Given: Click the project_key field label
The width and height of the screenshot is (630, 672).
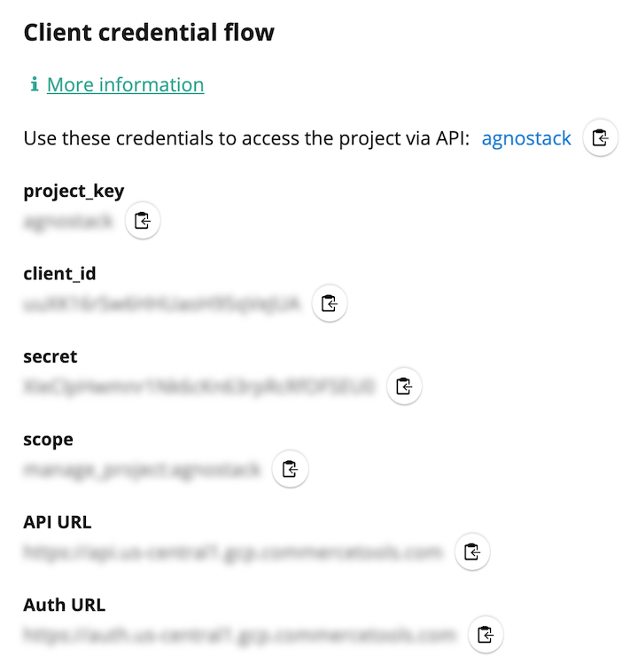Looking at the screenshot, I should click(74, 191).
